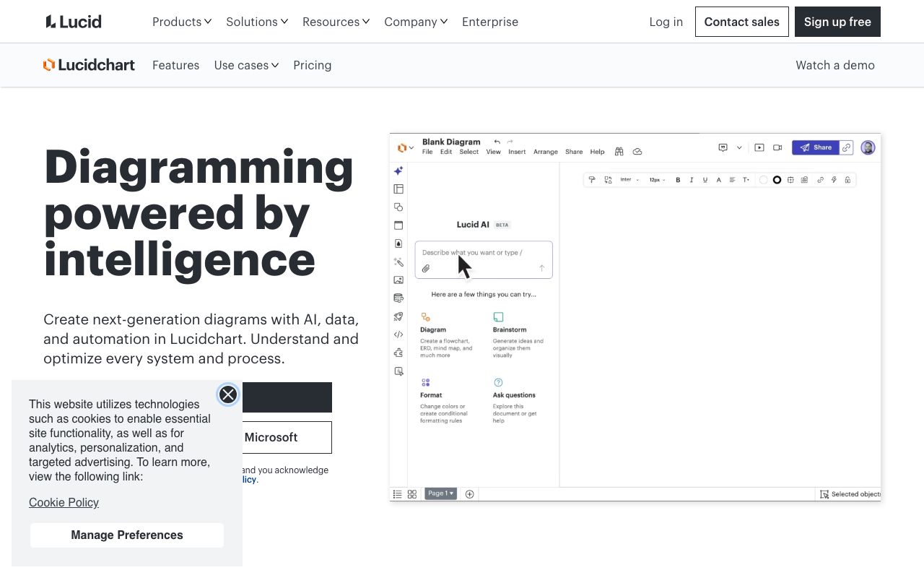
Task: Click the rocket sidebar icon
Action: point(398,316)
